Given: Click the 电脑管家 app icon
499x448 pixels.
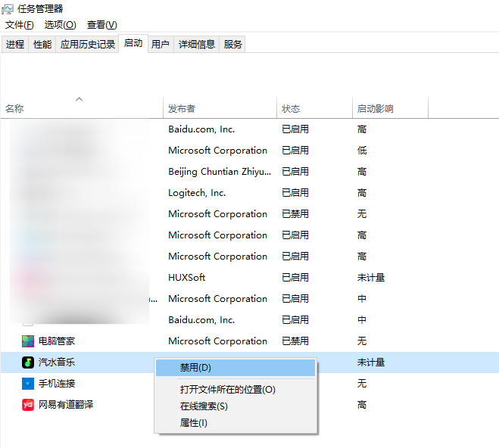Looking at the screenshot, I should [x=28, y=341].
